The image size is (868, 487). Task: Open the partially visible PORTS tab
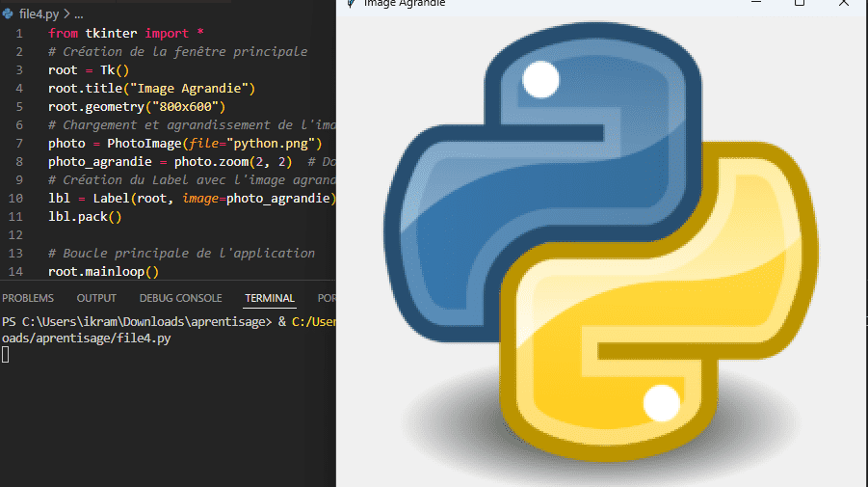327,298
